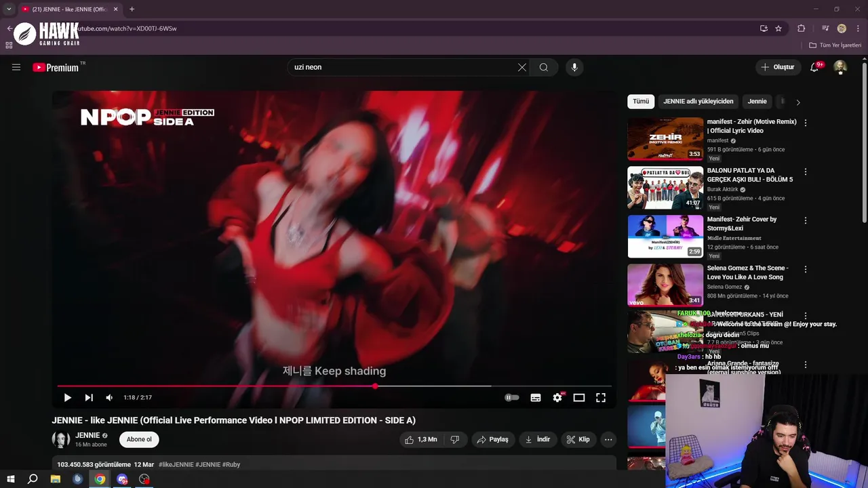The width and height of the screenshot is (868, 488).
Task: Open options for Selena Gomez video
Action: click(x=806, y=269)
